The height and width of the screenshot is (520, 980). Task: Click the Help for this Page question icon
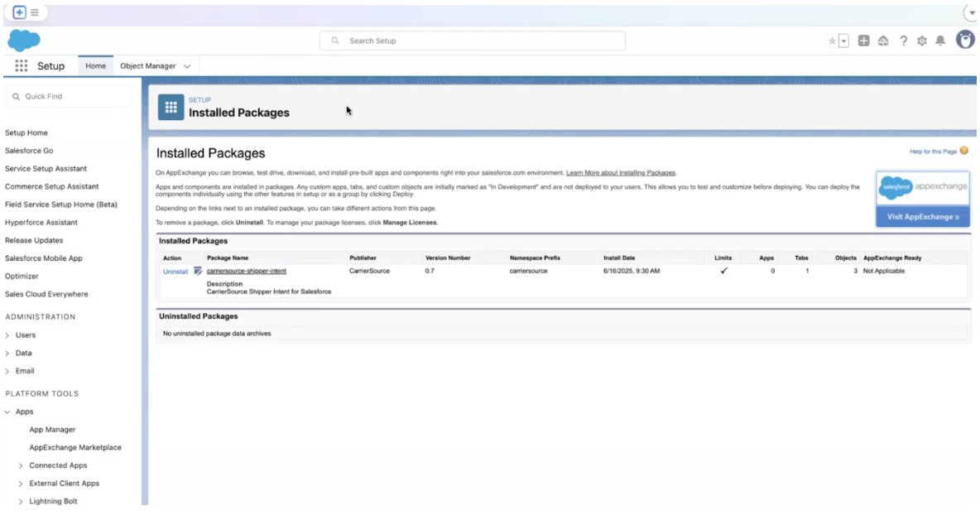click(x=963, y=151)
